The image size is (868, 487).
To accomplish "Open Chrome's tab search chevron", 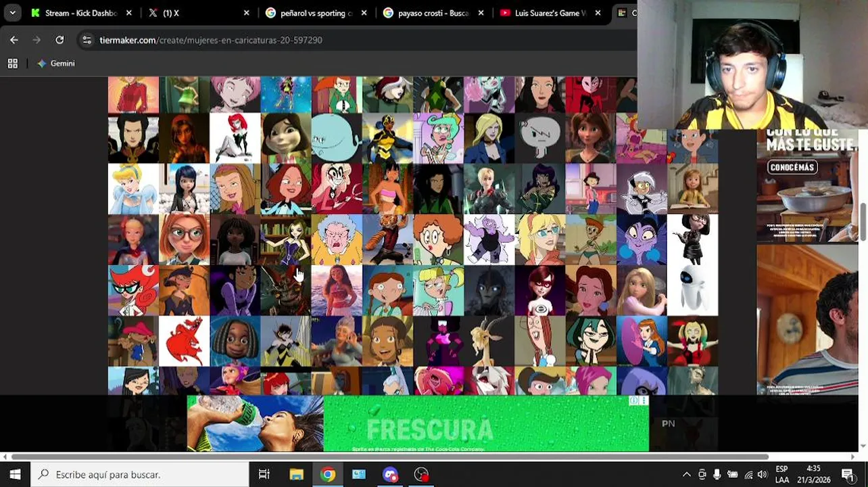I will (12, 13).
